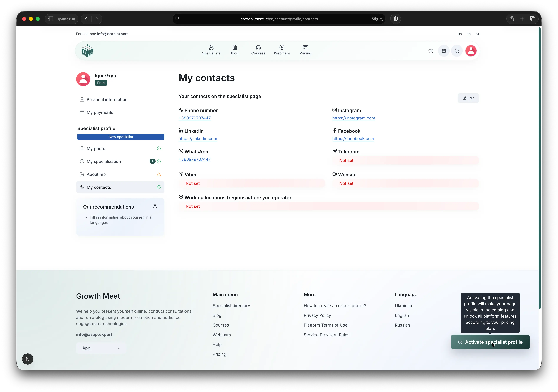558x392 pixels.
Task: Click the New specialist progress bar
Action: coord(121,137)
